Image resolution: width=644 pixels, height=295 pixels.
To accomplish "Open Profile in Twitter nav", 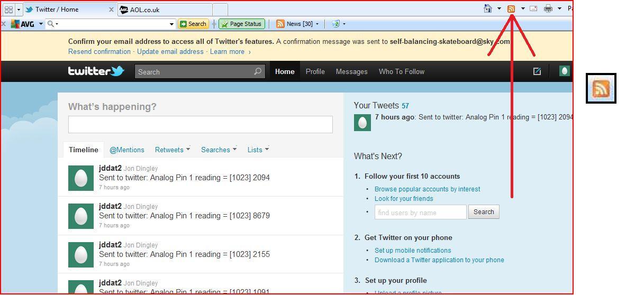I will coord(315,71).
